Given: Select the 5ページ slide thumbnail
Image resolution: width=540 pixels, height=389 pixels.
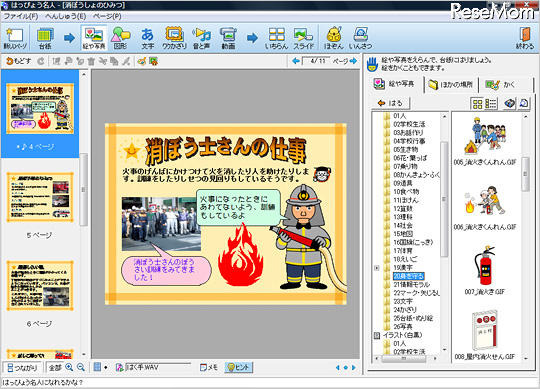Looking at the screenshot, I should click(40, 197).
